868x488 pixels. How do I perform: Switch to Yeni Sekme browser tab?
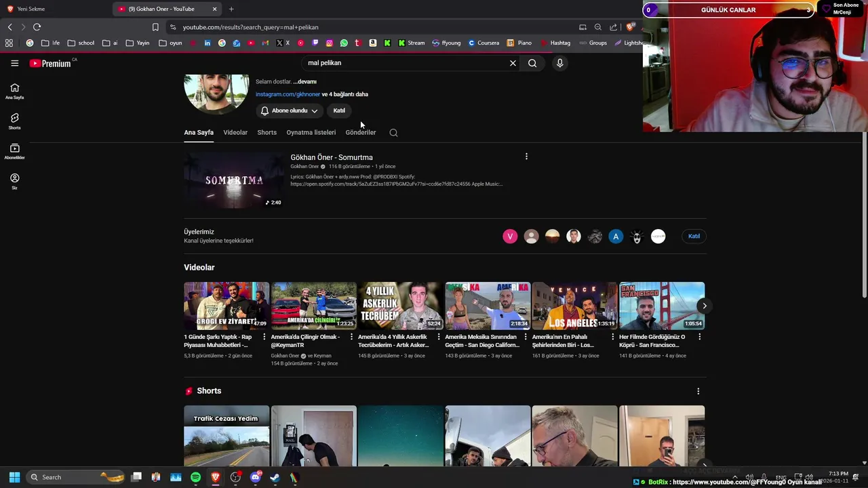pyautogui.click(x=54, y=9)
